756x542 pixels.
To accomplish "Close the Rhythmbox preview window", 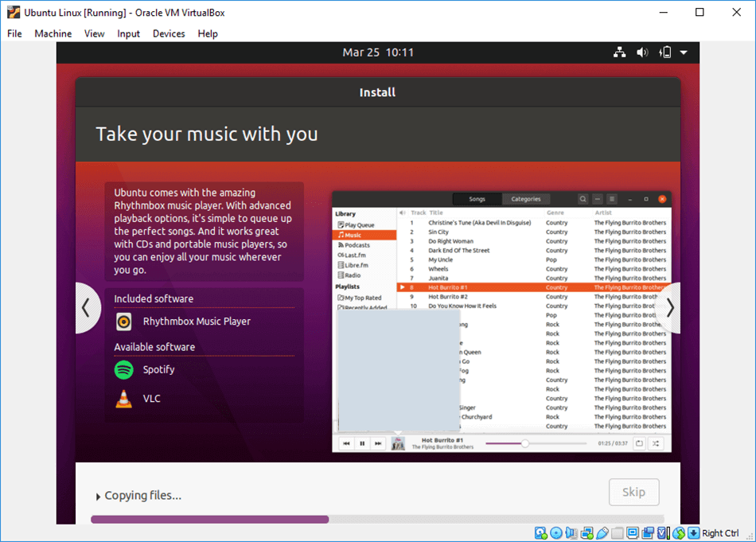I will (662, 199).
